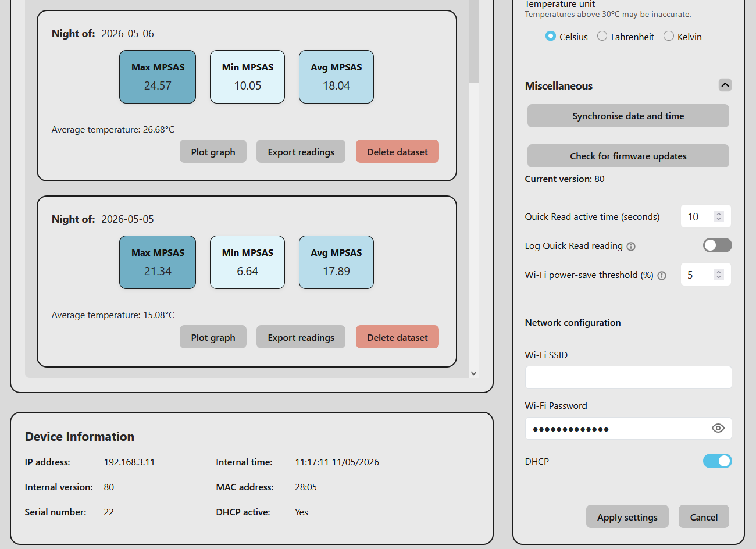Click MAC address value 28:05
Screen dimensions: 756x549
point(306,487)
